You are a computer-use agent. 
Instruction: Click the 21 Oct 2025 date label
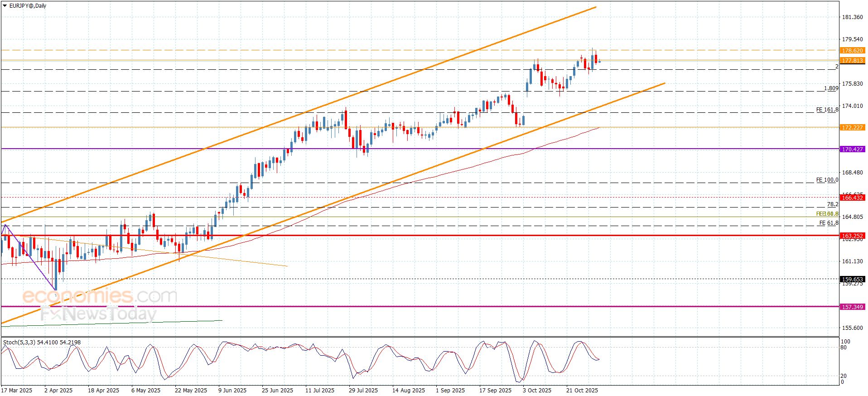pyautogui.click(x=582, y=391)
